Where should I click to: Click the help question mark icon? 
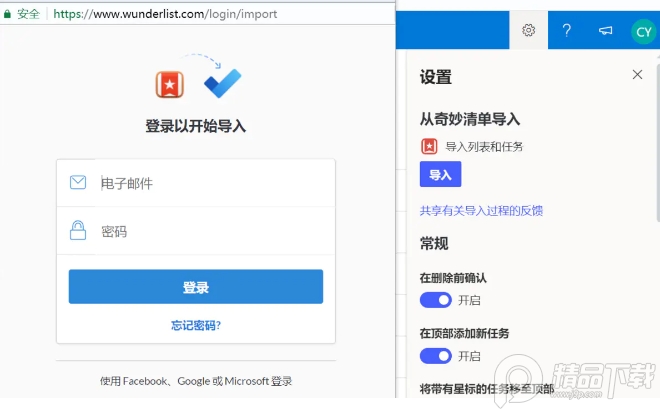[566, 31]
